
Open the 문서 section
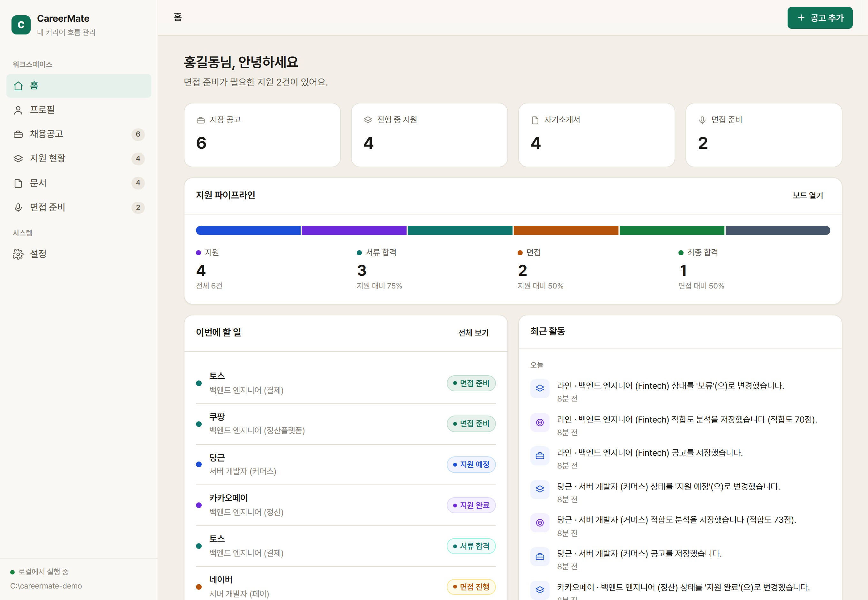[x=79, y=183]
